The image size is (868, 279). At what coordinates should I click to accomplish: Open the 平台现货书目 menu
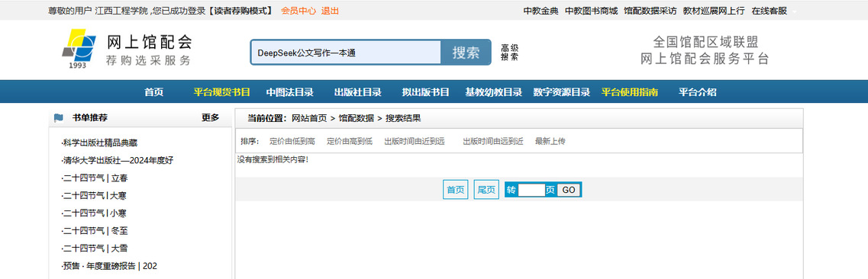(x=222, y=92)
